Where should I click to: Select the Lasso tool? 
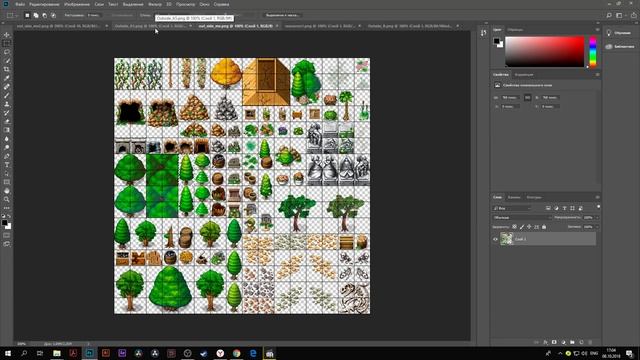point(7,52)
